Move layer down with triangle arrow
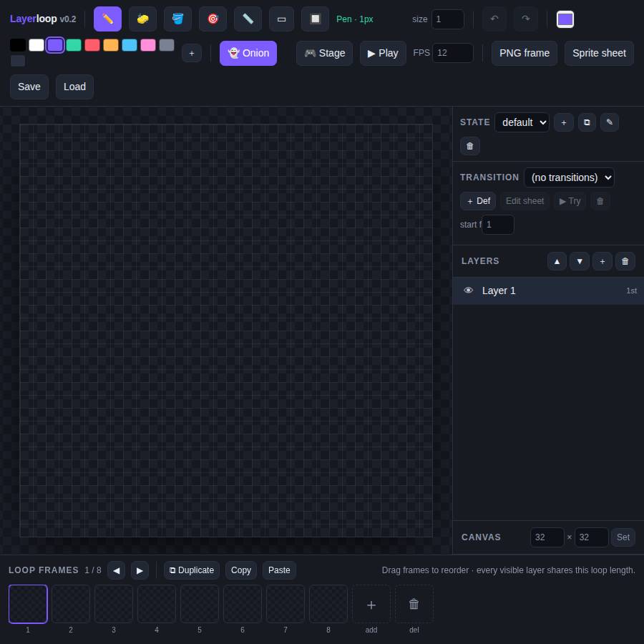Image resolution: width=644 pixels, height=644 pixels. pyautogui.click(x=580, y=262)
